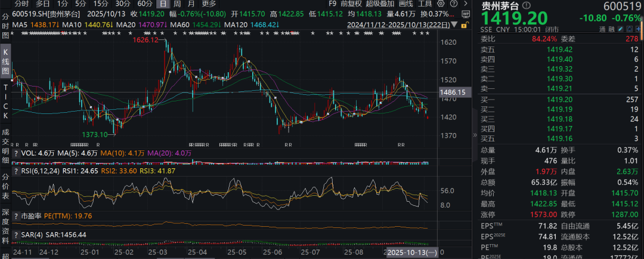Click the blue plus add-to-watchlist icon
This screenshot has width=644, height=259.
639,29
